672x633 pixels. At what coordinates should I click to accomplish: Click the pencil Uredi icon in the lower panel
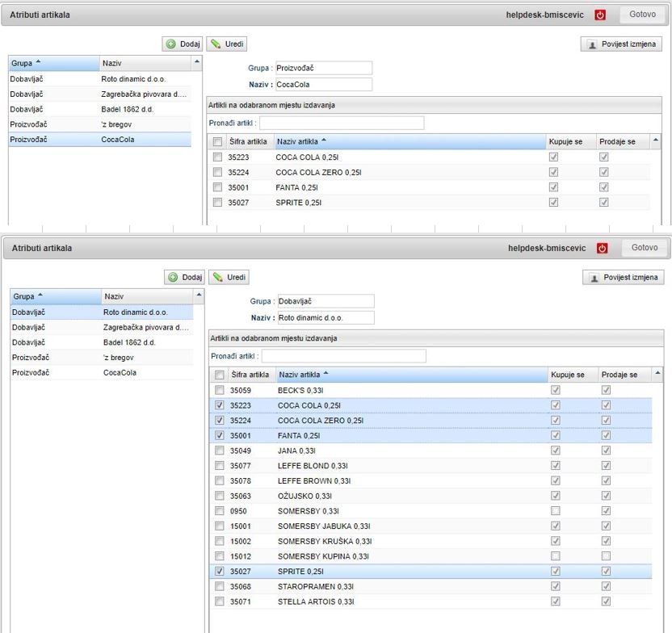pos(217,277)
